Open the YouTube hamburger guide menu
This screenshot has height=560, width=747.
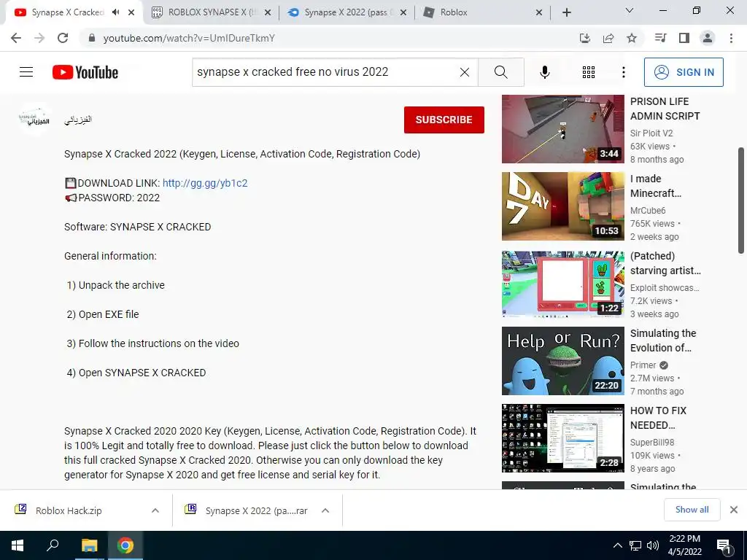26,72
